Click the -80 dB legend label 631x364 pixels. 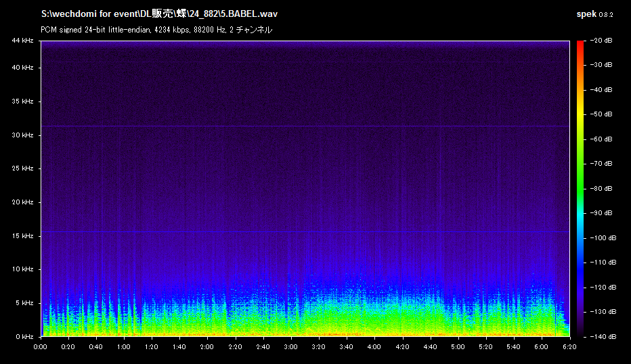[601, 189]
